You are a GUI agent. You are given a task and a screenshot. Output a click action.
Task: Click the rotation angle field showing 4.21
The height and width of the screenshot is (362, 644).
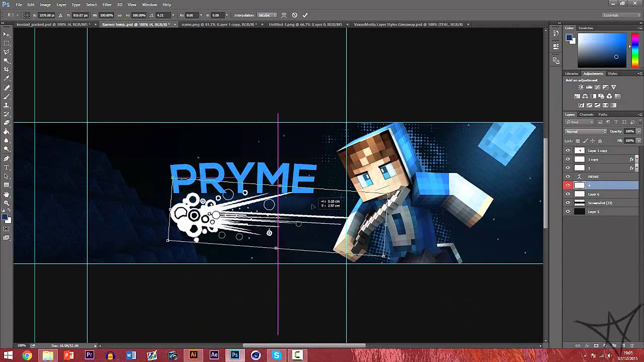163,15
